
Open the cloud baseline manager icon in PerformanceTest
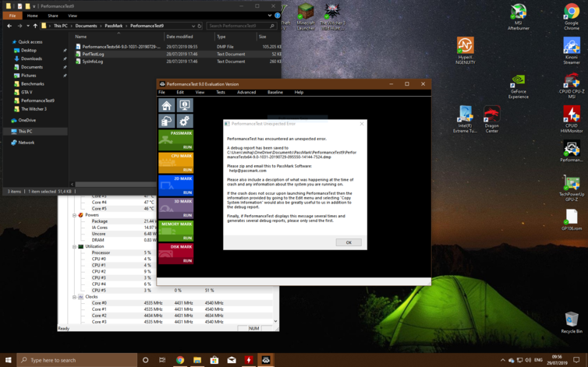coord(167,121)
